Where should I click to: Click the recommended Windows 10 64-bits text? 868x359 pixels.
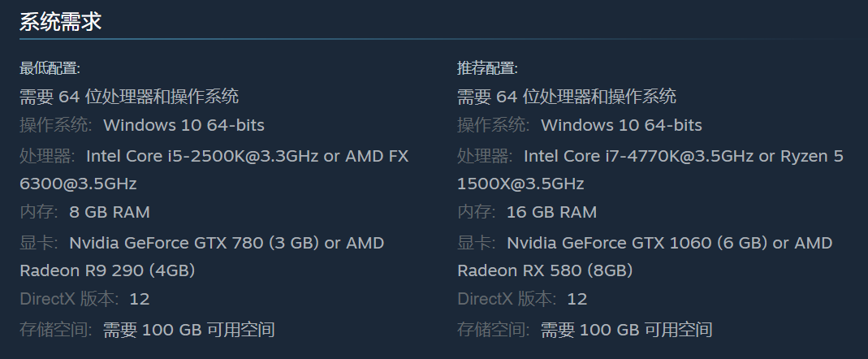point(621,125)
